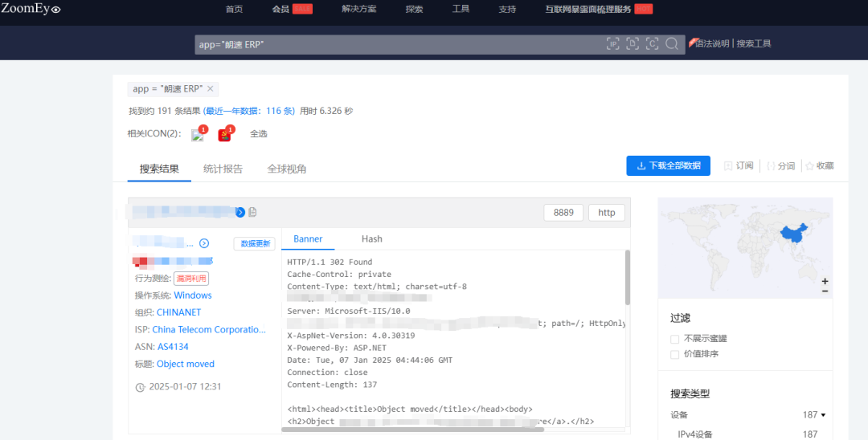Click 下载全部数据 button

click(x=668, y=166)
